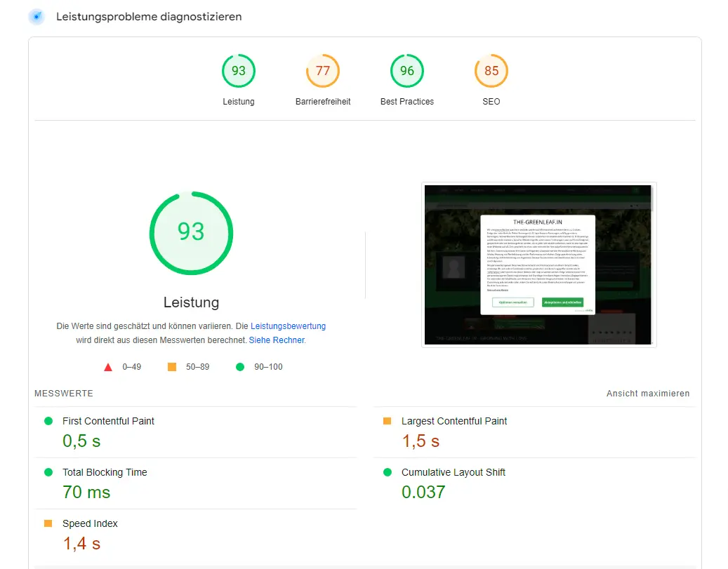Click the red triangle 0–49 legend icon
Viewport: 728px width, 569px height.
pos(108,367)
